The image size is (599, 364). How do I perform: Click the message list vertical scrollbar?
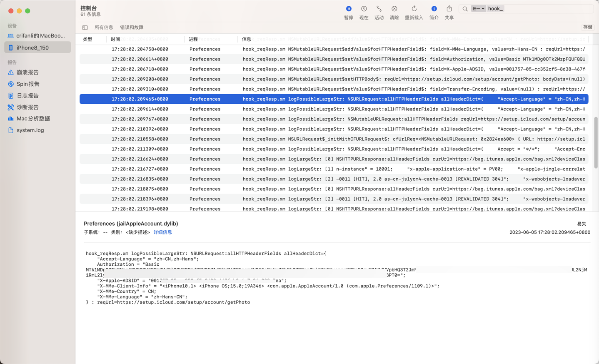click(596, 142)
